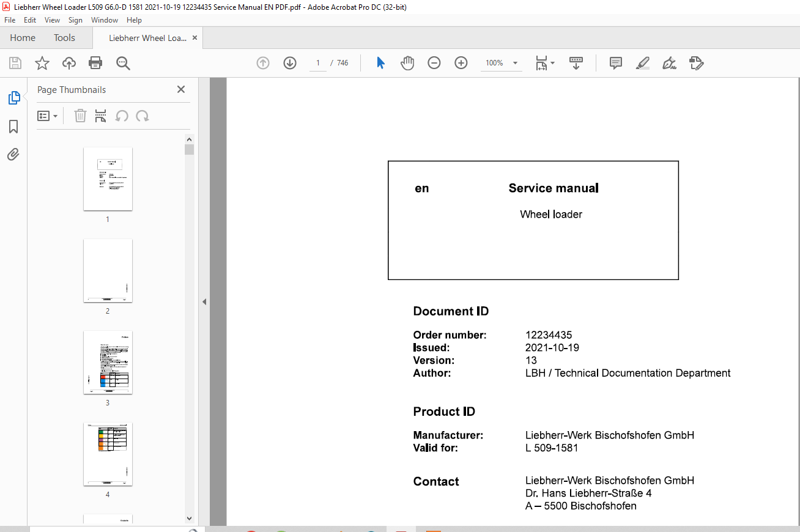Screen dimensions: 800x532
Task: Open the View menu
Action: (52, 20)
